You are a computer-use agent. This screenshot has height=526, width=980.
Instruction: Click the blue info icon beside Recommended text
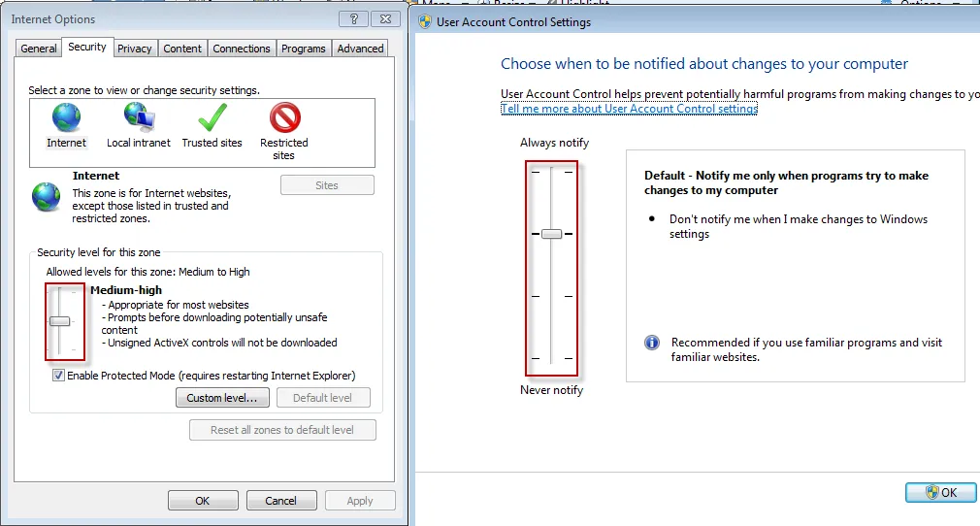pos(652,343)
